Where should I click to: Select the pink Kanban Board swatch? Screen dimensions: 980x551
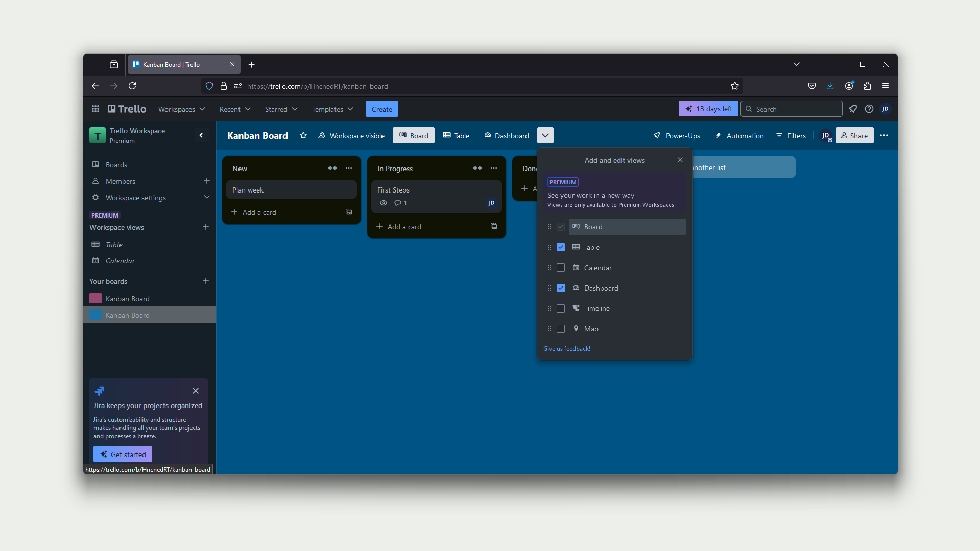tap(95, 298)
